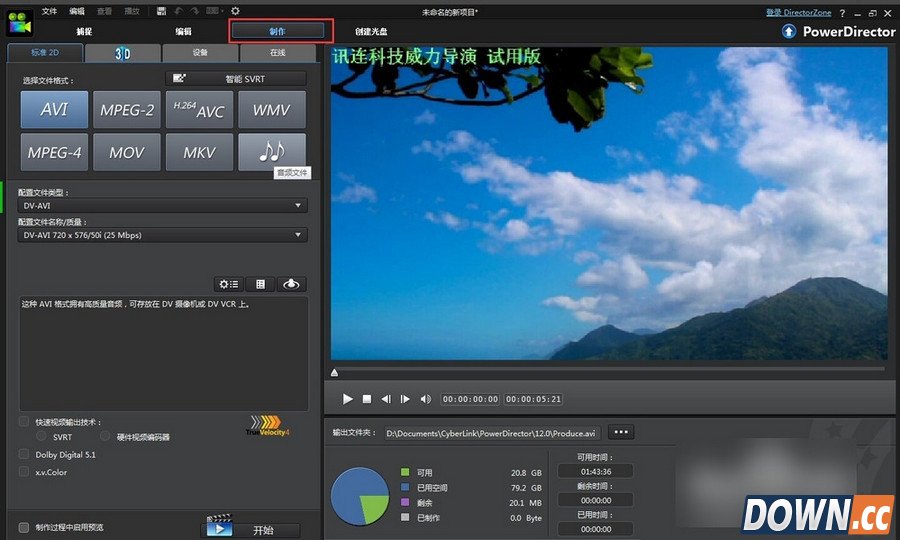Select the audio file format music-note icon

point(271,152)
